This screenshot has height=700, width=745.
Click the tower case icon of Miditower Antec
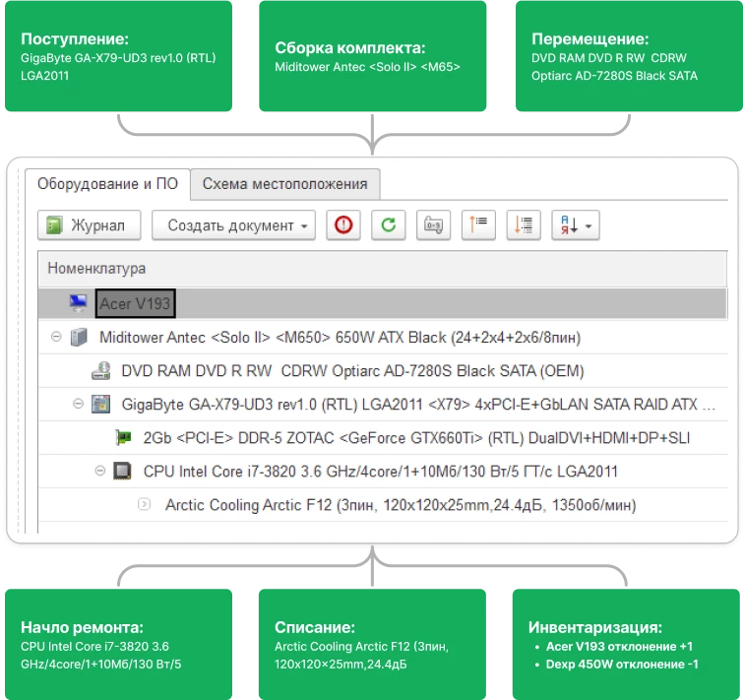(x=79, y=337)
